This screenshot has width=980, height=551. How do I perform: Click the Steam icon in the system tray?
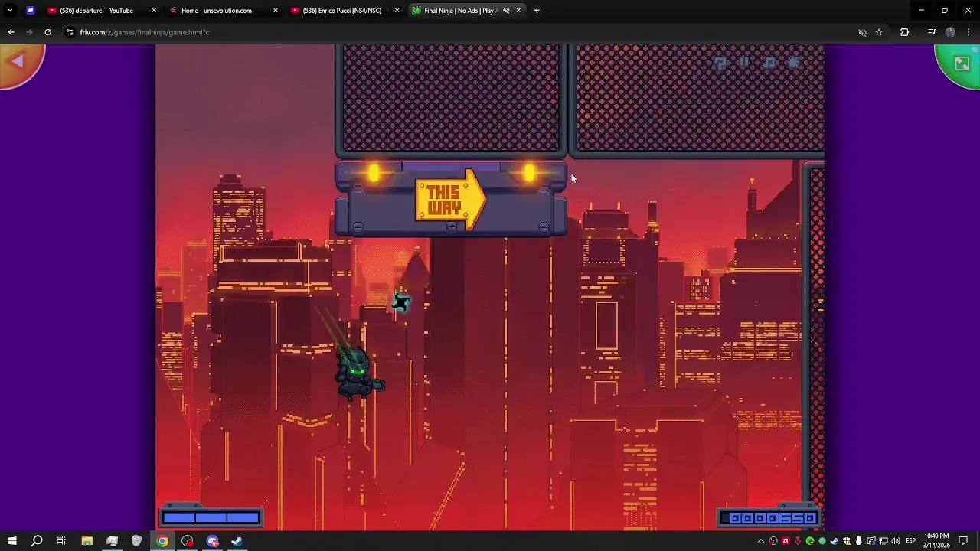coord(834,541)
